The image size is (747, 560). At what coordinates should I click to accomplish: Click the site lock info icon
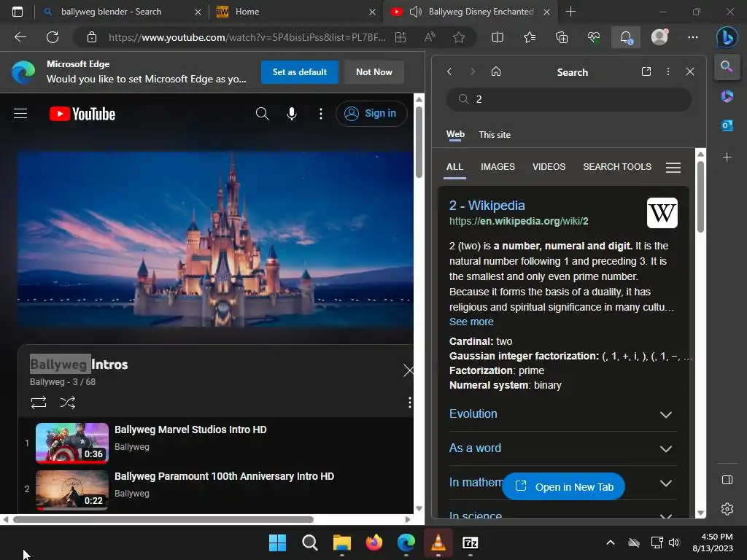92,37
